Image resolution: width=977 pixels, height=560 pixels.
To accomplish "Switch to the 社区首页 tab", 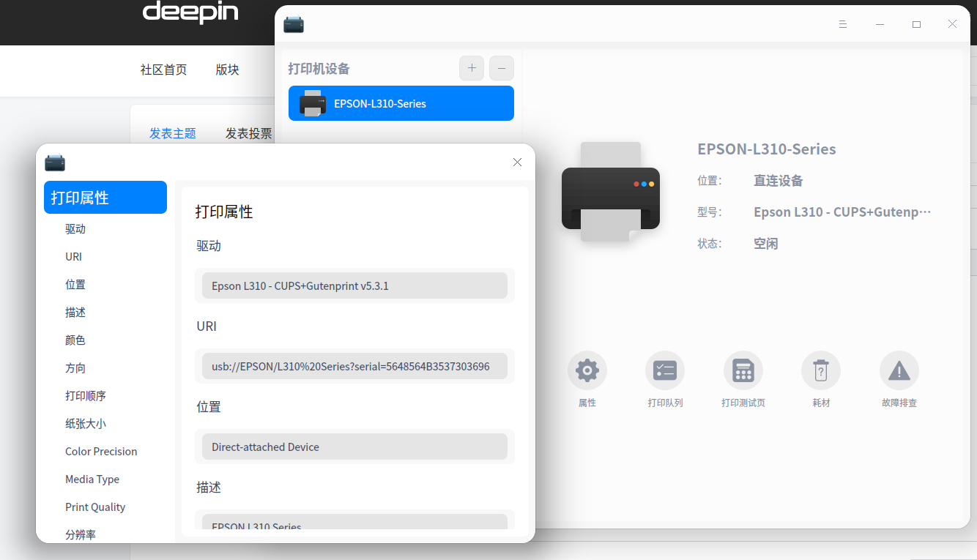I will pyautogui.click(x=163, y=70).
